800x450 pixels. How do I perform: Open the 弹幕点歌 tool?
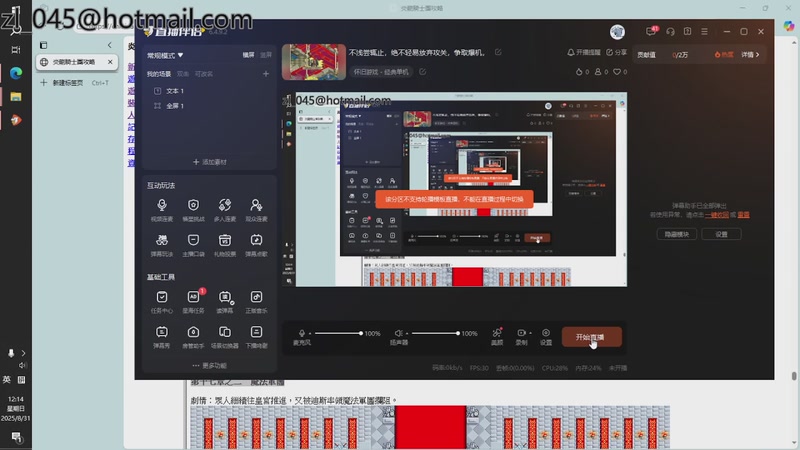click(256, 245)
